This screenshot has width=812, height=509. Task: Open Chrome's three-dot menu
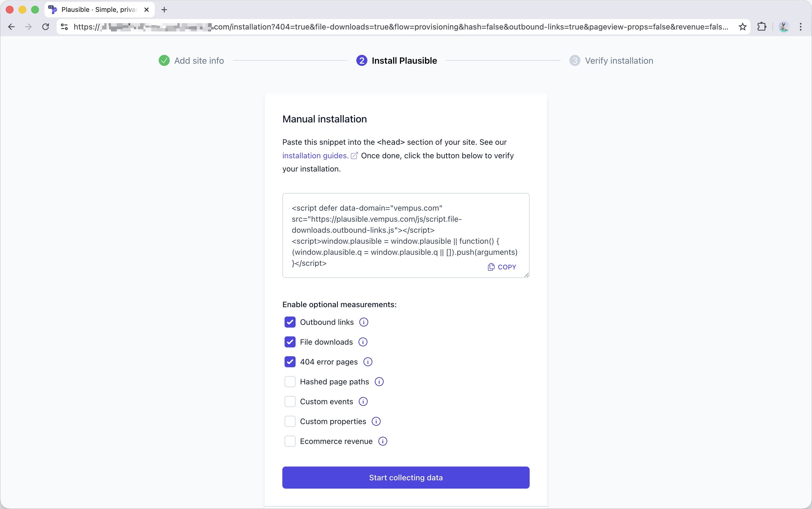pos(801,27)
